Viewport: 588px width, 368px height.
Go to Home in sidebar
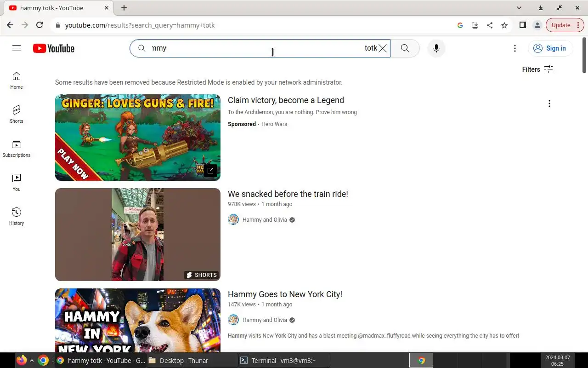17,80
